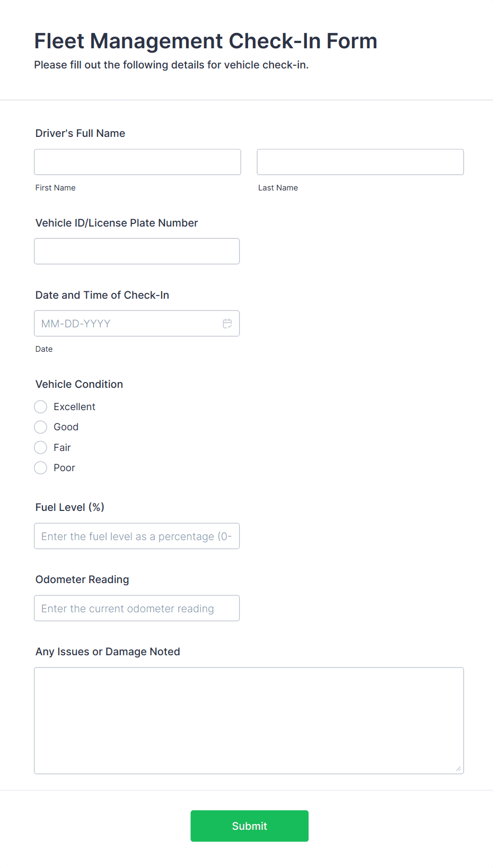Viewport: 493px width, 868px height.
Task: Mark vehicle condition as Fair
Action: coord(41,447)
